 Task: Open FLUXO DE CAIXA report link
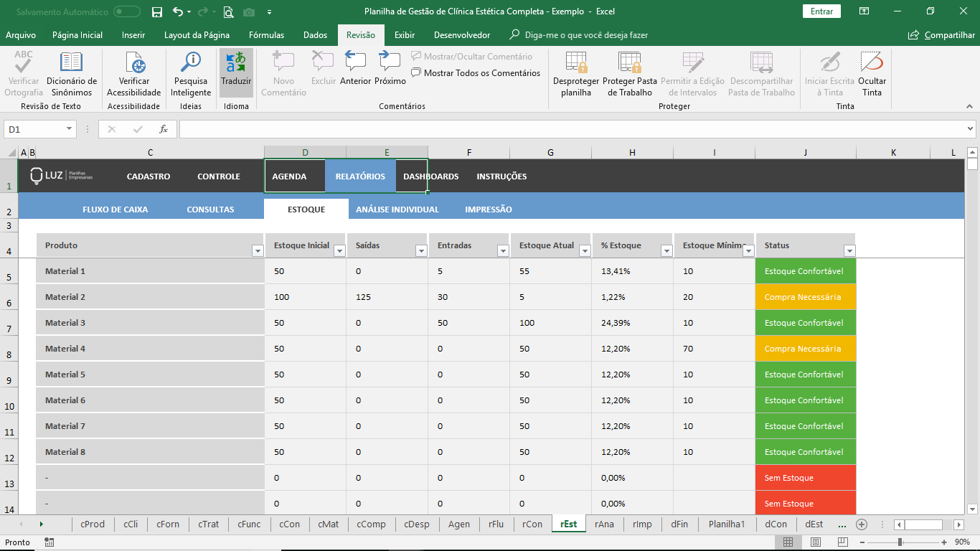116,209
